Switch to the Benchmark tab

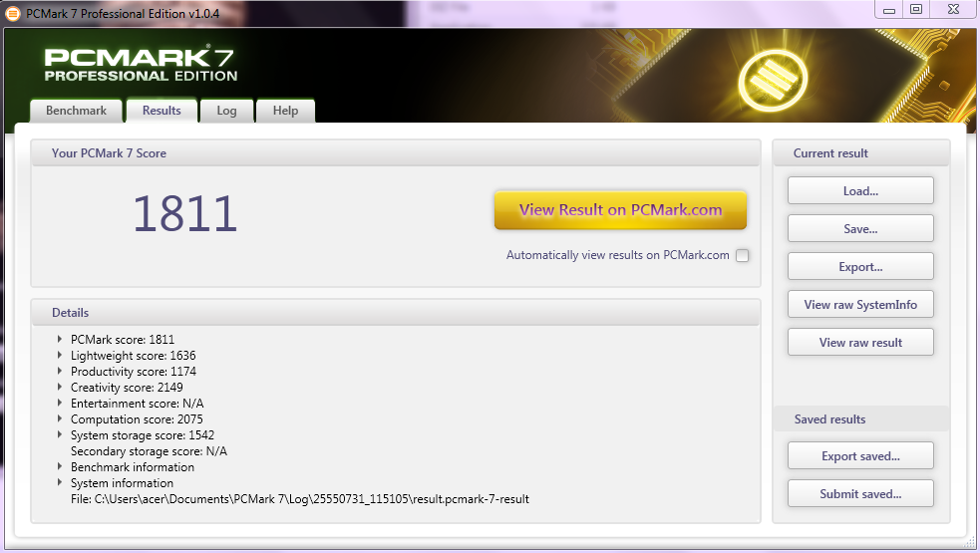pyautogui.click(x=76, y=111)
